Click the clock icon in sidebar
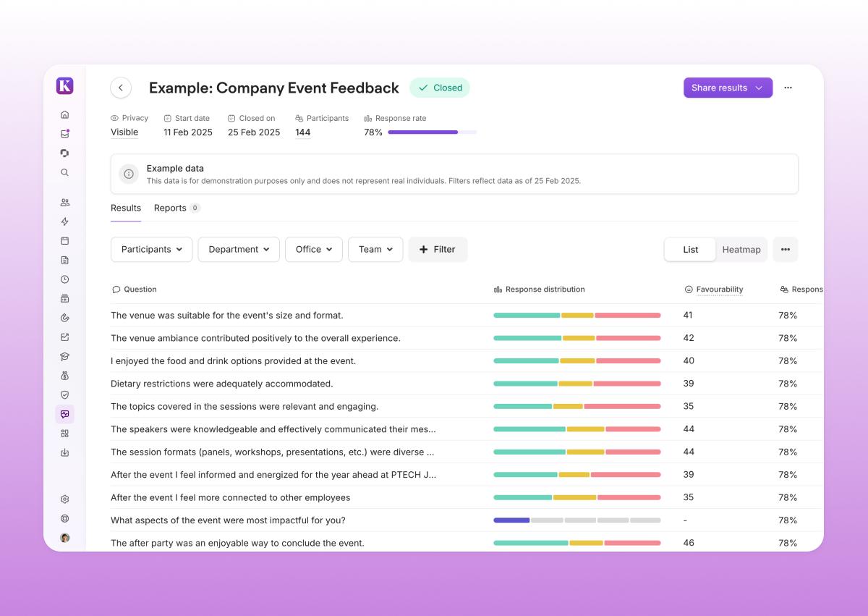 pos(64,279)
